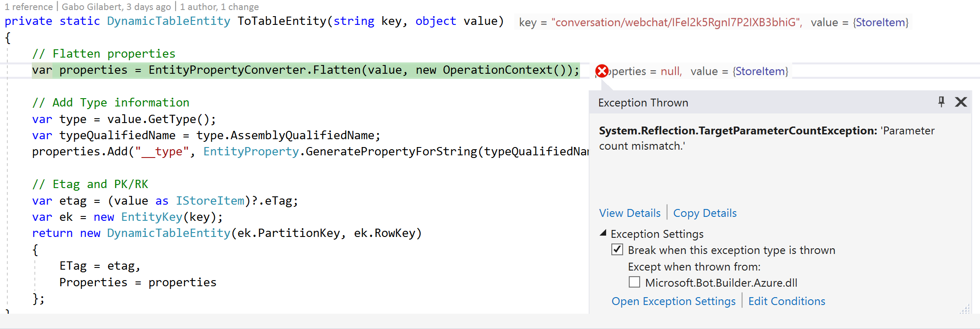Pin the Exception Thrown popup

941,102
